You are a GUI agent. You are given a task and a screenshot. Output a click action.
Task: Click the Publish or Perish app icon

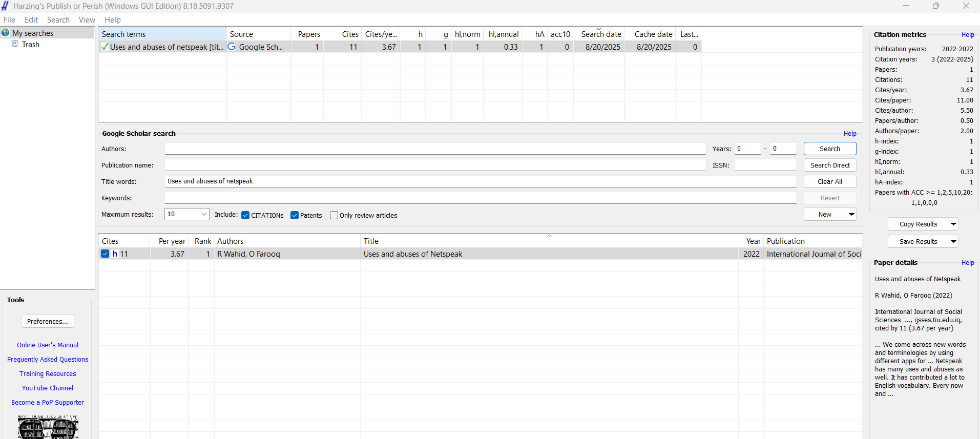click(x=5, y=6)
